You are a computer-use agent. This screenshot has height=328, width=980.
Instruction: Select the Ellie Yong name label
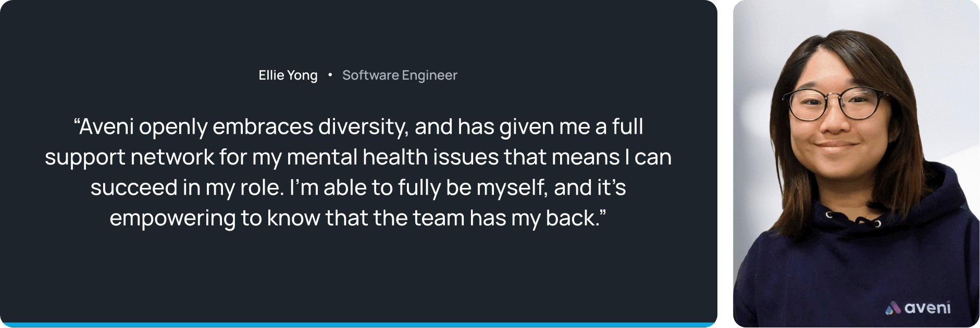point(288,75)
